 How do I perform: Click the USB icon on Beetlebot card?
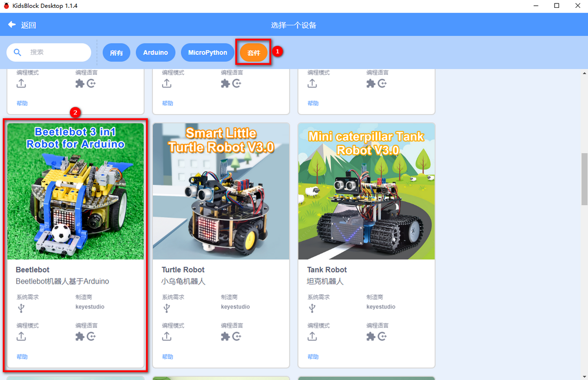click(21, 309)
